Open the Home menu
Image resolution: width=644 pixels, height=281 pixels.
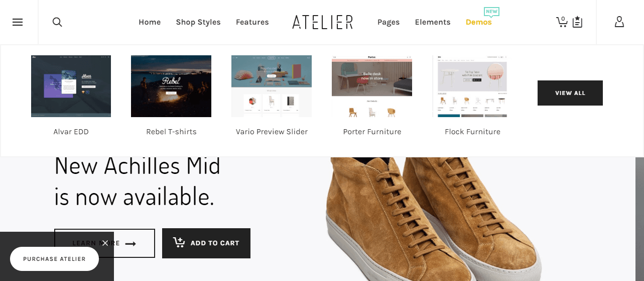pyautogui.click(x=150, y=22)
